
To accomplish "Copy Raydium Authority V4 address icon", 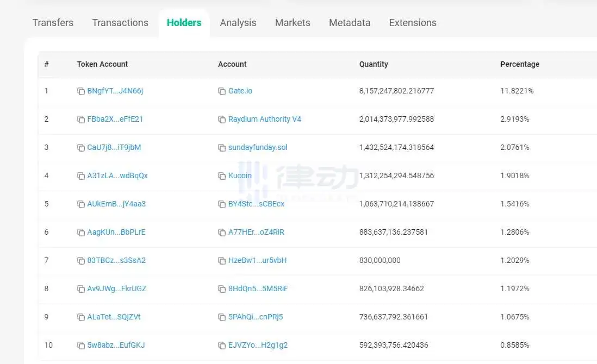I will [222, 120].
